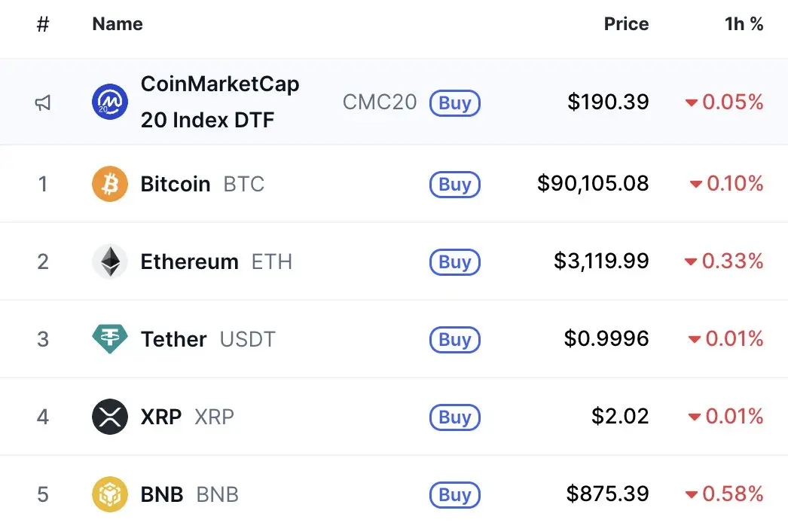The width and height of the screenshot is (788, 532).
Task: Sort by rank # column header
Action: [x=43, y=24]
